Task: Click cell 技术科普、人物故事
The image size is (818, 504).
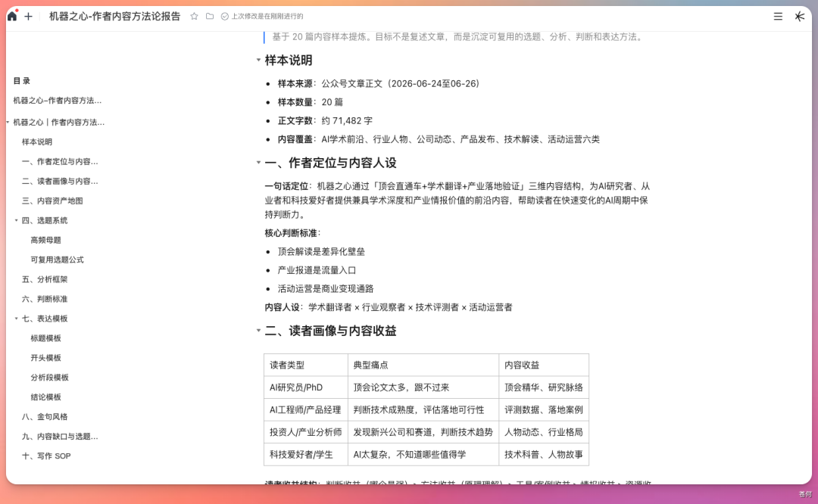Action: coord(544,455)
